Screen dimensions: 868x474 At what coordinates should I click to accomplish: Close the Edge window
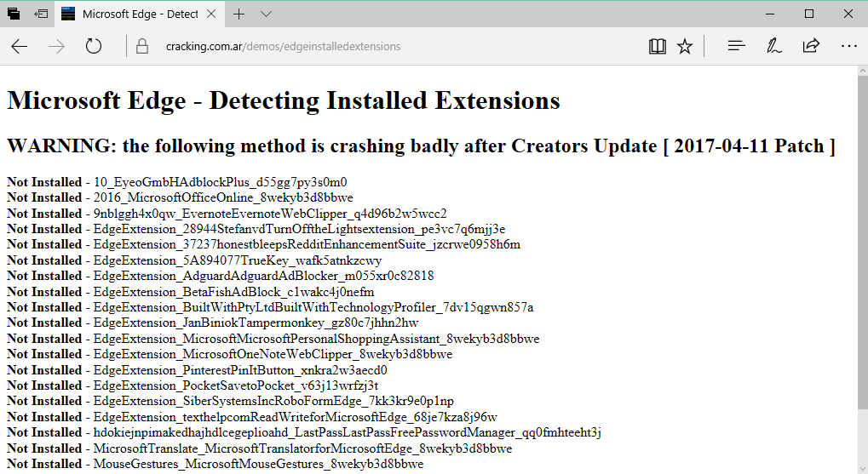848,14
